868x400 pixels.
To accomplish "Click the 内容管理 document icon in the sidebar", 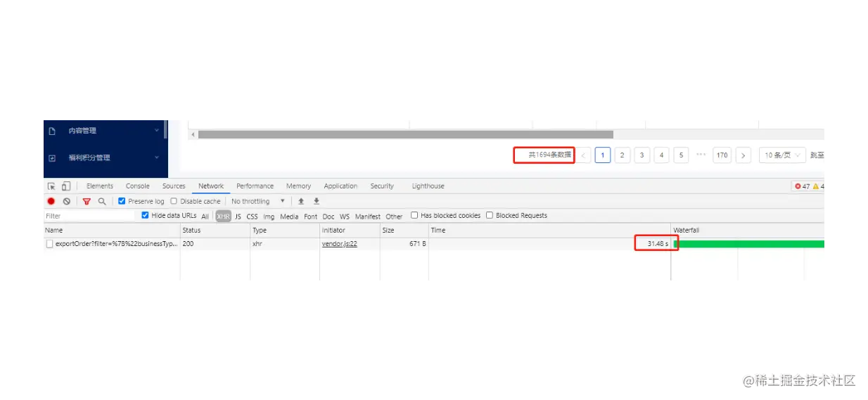I will tap(52, 131).
